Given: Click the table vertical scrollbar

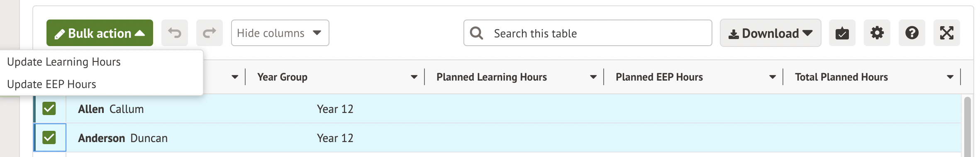Looking at the screenshot, I should point(968,127).
